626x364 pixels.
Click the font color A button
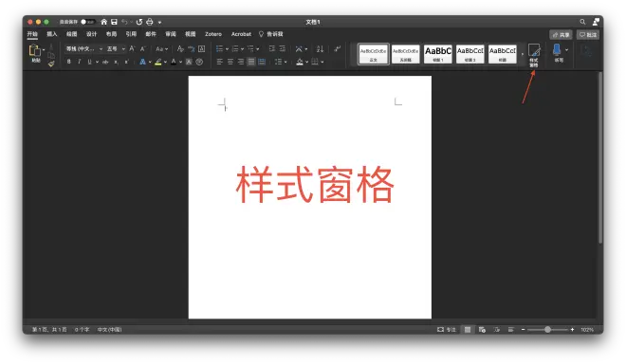(174, 62)
